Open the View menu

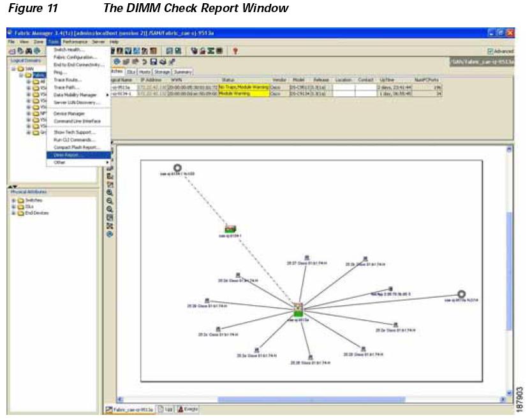tap(24, 41)
